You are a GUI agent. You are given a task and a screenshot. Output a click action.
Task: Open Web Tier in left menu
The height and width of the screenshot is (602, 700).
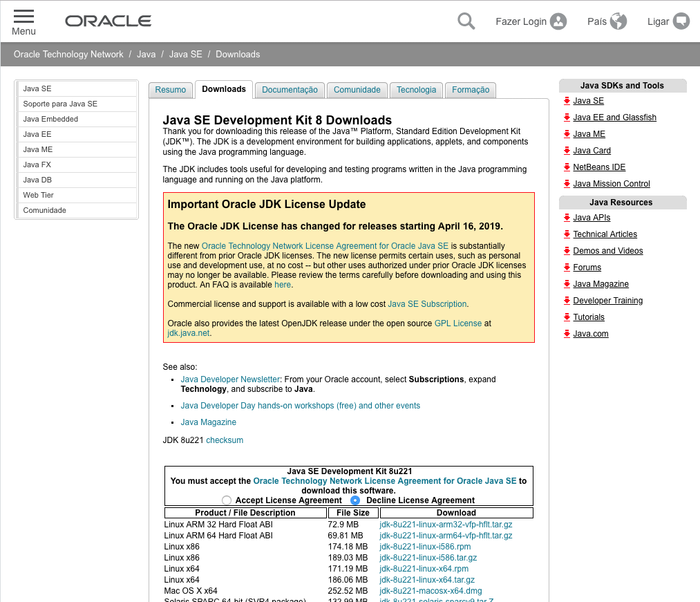[x=77, y=195]
